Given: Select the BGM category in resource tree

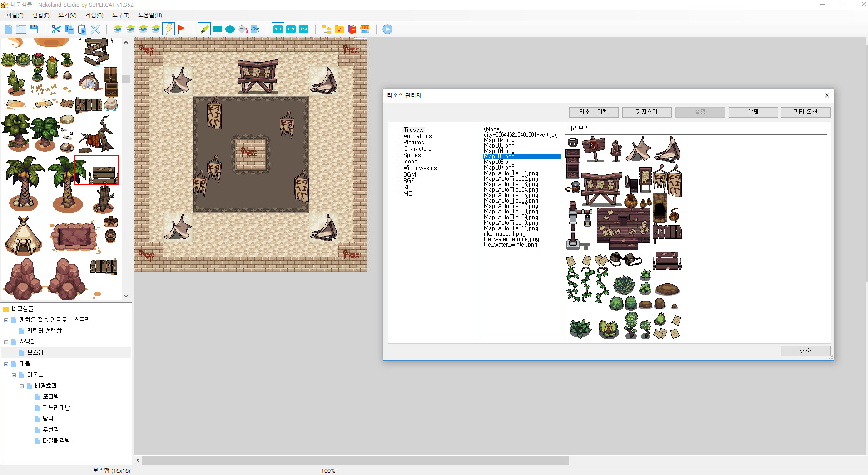Looking at the screenshot, I should (409, 174).
